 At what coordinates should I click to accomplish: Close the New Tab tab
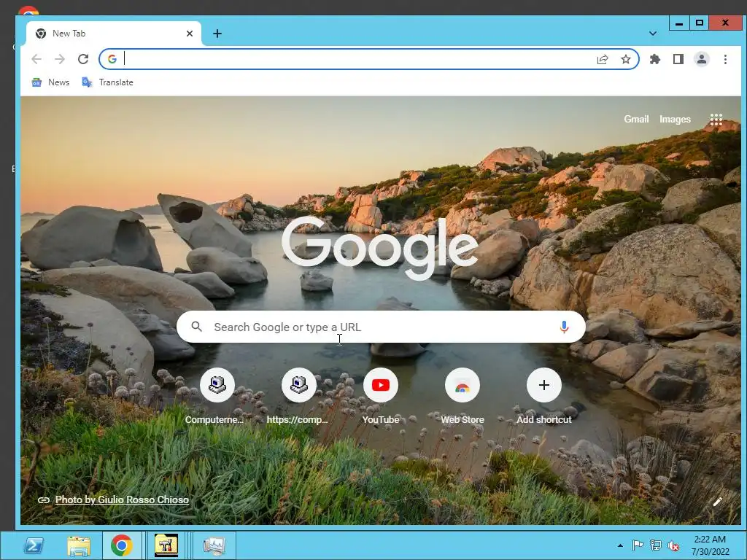(190, 34)
